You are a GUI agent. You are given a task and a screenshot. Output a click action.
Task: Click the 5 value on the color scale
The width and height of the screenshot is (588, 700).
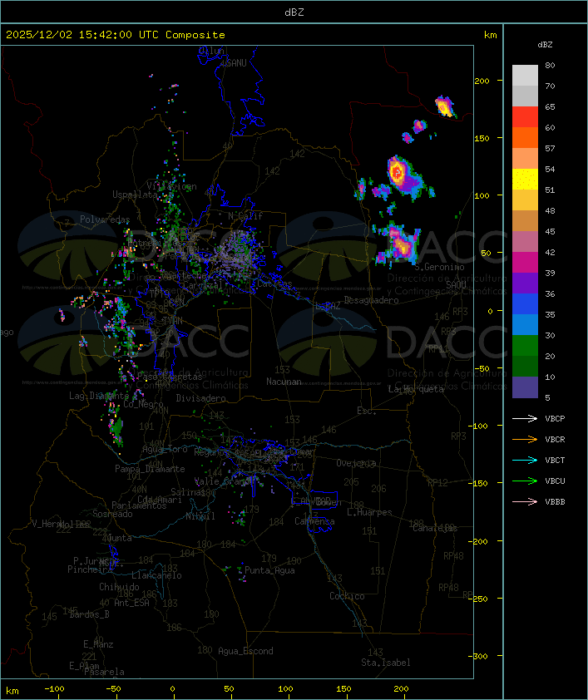click(x=547, y=397)
